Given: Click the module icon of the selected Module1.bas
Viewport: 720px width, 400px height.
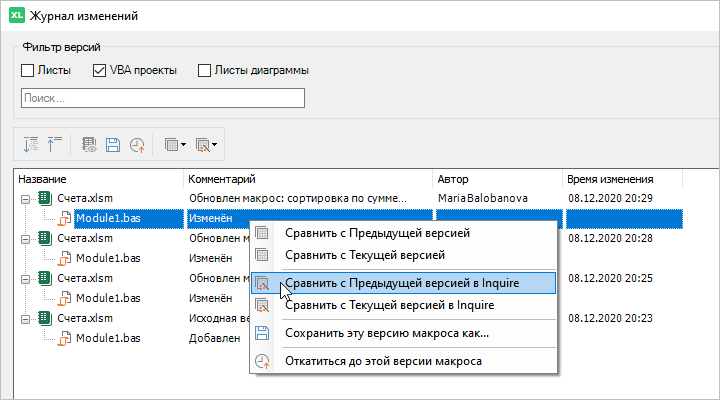Looking at the screenshot, I should pyautogui.click(x=64, y=219).
